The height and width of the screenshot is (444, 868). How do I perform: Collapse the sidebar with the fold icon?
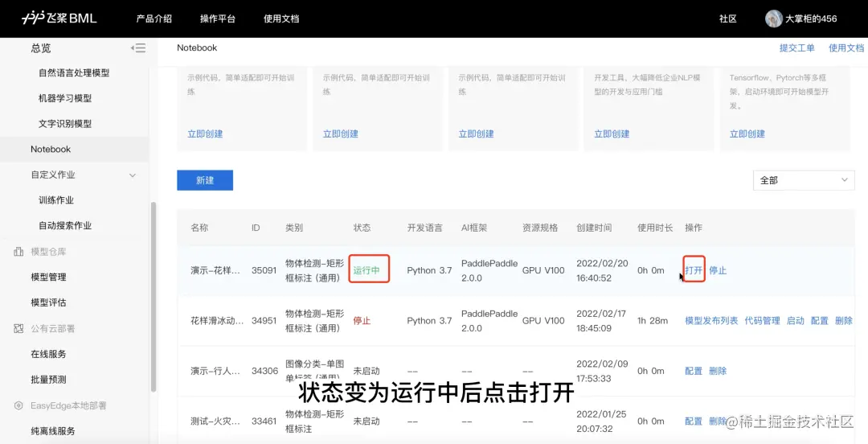click(138, 48)
